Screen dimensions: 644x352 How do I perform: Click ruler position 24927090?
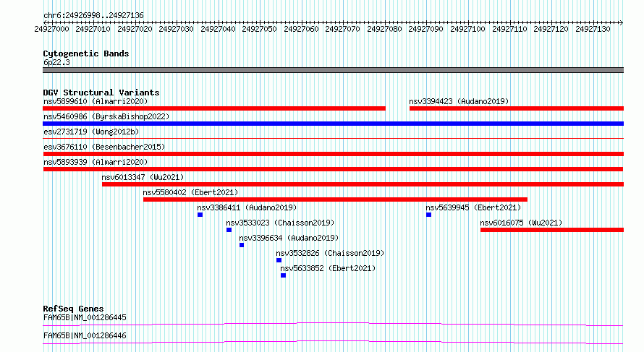tap(426, 29)
